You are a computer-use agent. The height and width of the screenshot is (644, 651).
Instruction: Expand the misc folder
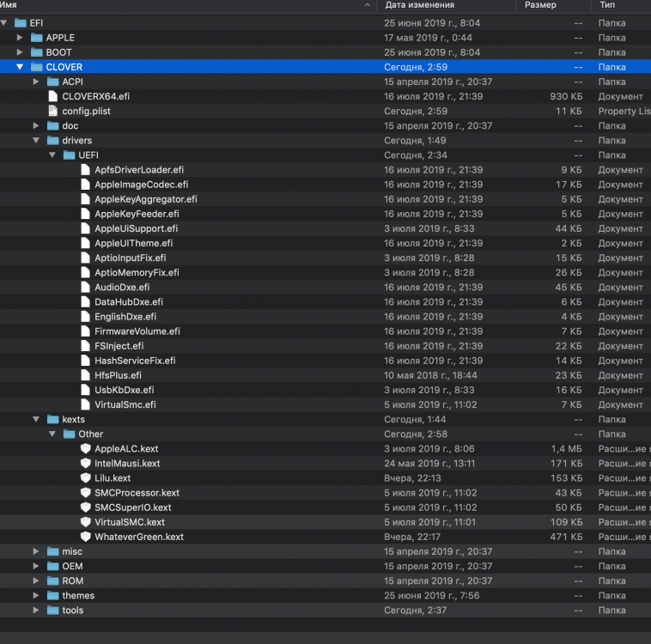tap(36, 551)
